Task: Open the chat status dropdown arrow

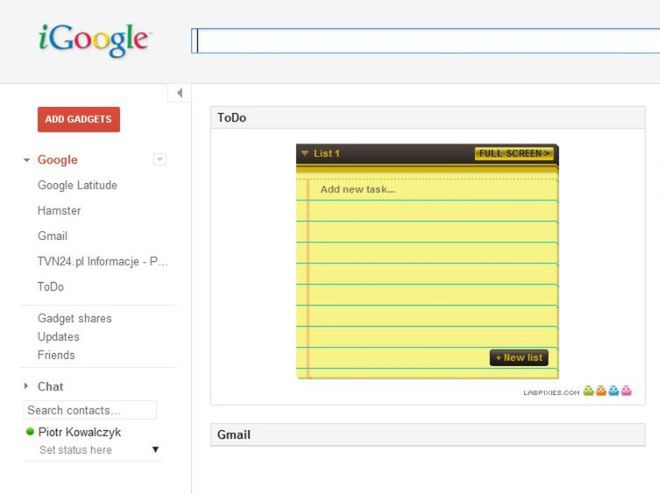Action: pyautogui.click(x=155, y=449)
